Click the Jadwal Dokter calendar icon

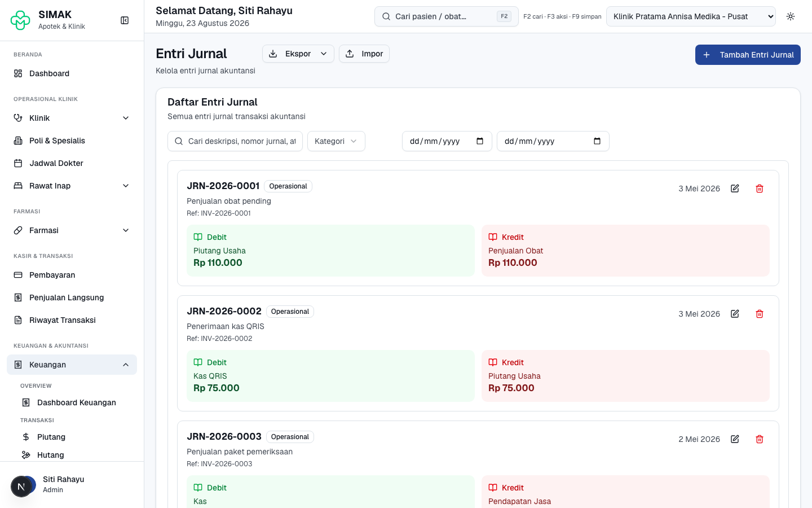(x=18, y=163)
